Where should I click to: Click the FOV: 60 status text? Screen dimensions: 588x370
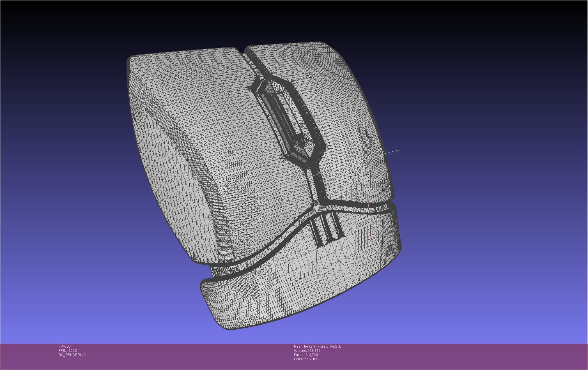tap(65, 346)
